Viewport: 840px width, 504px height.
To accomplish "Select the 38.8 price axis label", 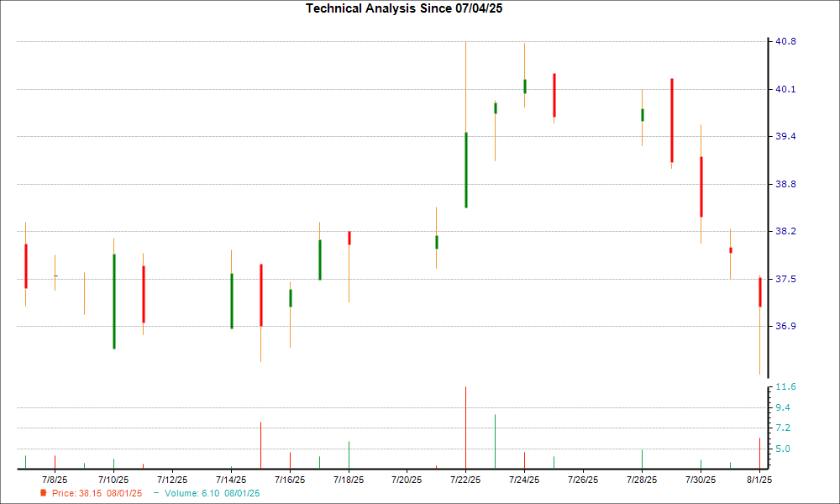I will click(785, 184).
